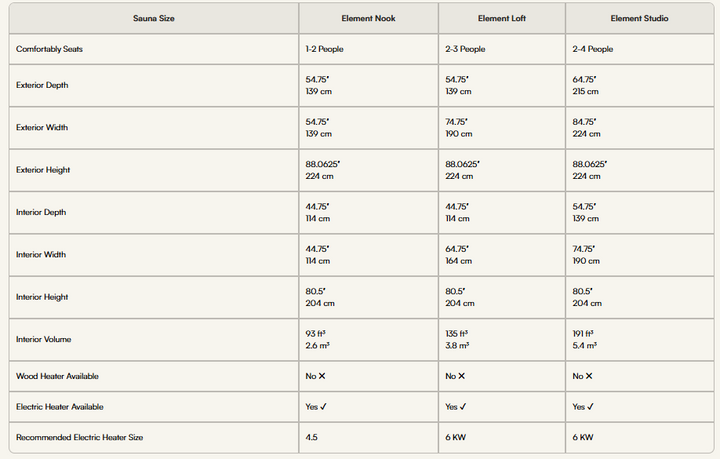Click the checkmark for Element Loft electric heater
Screen dimensions: 720x459
[463, 407]
